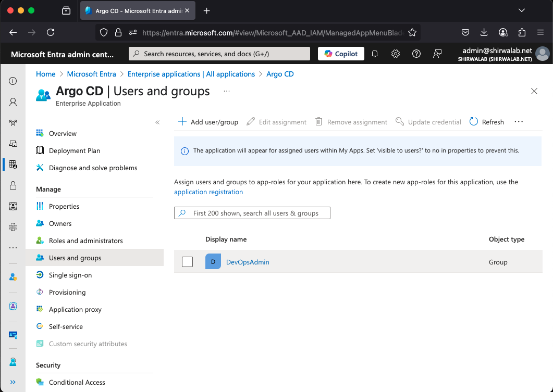Open a new browser tab

(207, 11)
